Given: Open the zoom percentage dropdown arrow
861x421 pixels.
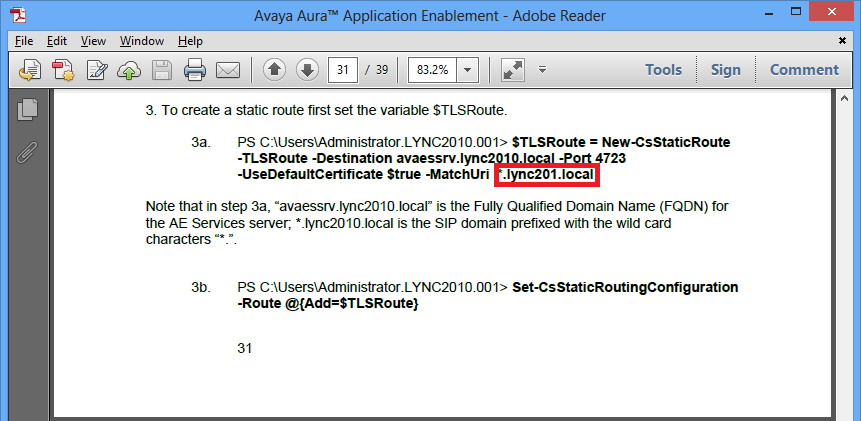Looking at the screenshot, I should (468, 70).
